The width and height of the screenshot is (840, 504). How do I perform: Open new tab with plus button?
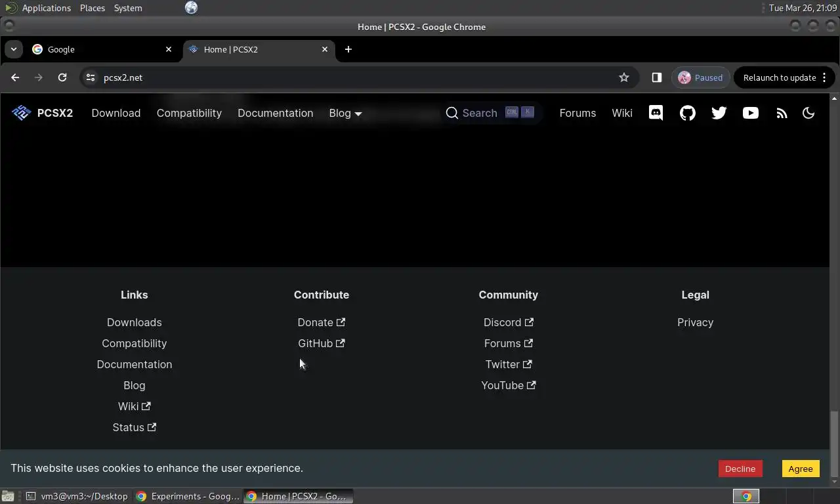click(348, 49)
